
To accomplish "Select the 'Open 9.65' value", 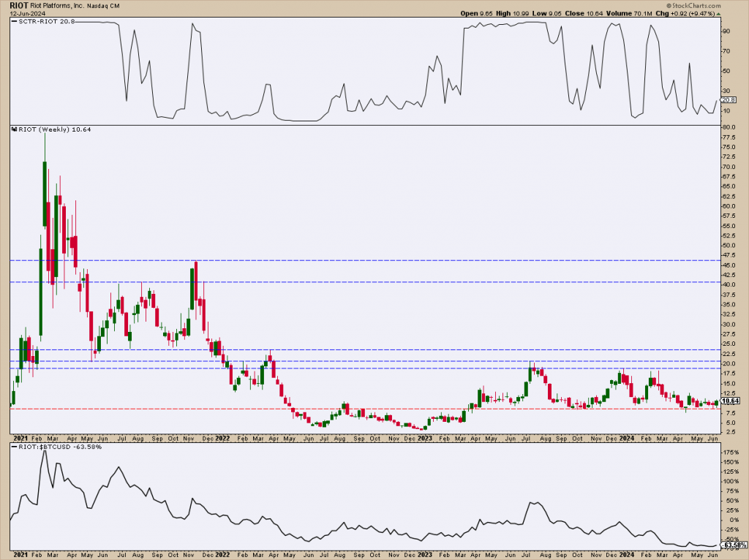I will click(477, 13).
